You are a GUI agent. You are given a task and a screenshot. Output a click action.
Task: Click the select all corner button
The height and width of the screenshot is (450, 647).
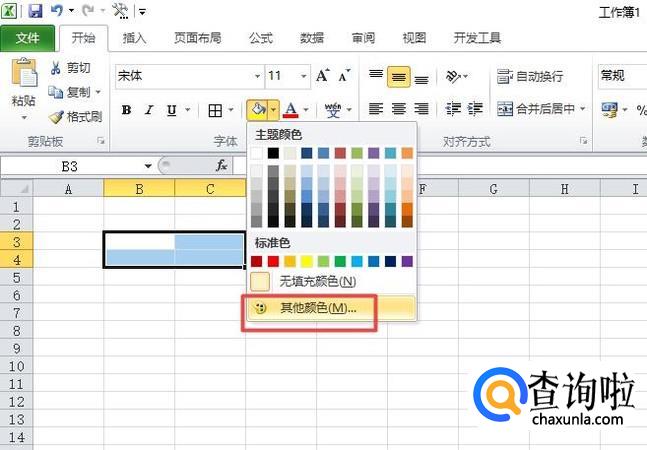pos(17,188)
